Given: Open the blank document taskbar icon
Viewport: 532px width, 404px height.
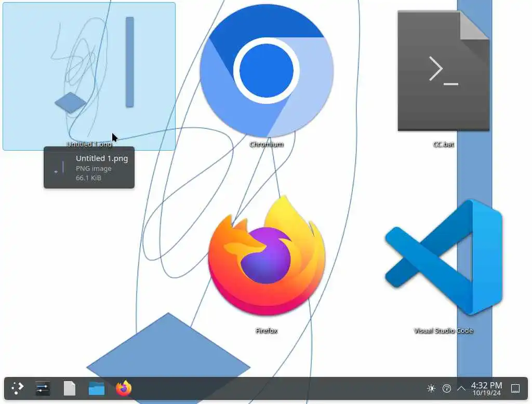Looking at the screenshot, I should point(70,388).
